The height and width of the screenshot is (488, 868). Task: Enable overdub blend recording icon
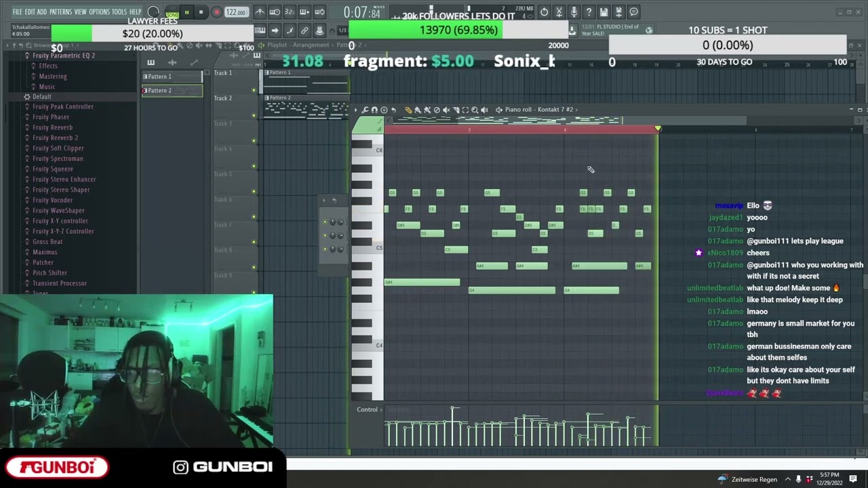(x=304, y=12)
